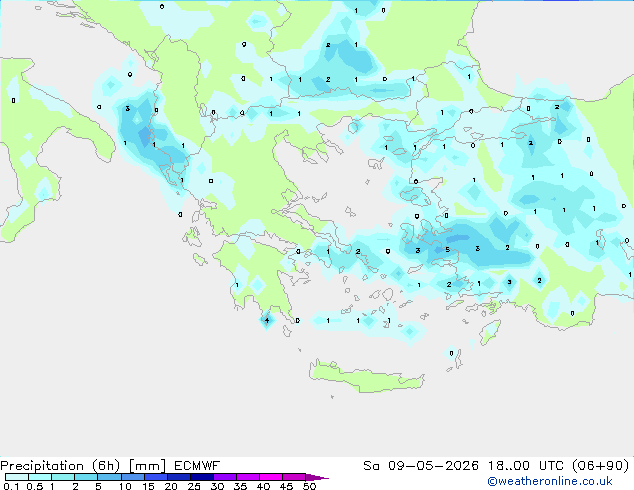Click the '30' legend scale label
The width and height of the screenshot is (634, 490).
tap(217, 486)
